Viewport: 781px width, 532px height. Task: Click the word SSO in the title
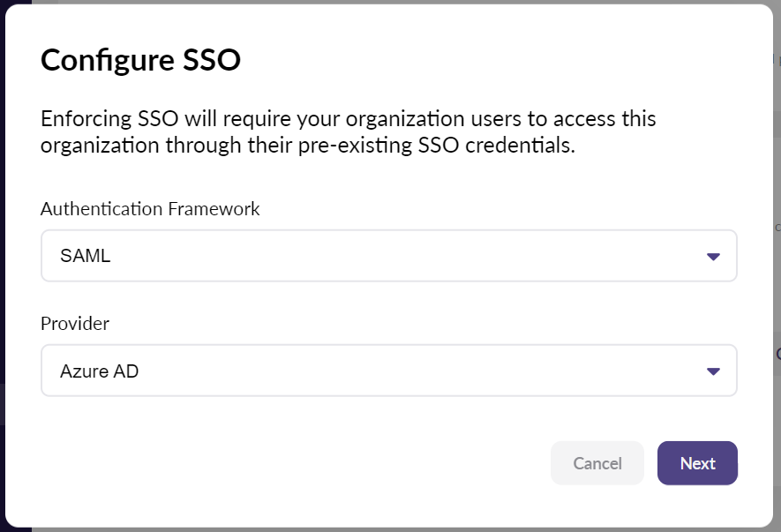pyautogui.click(x=212, y=60)
